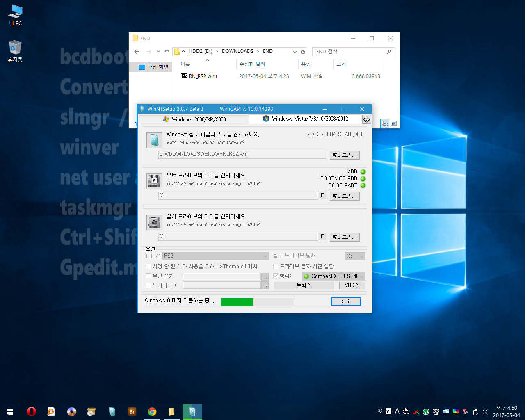
Task: Click the install drive icon
Action: (x=154, y=222)
